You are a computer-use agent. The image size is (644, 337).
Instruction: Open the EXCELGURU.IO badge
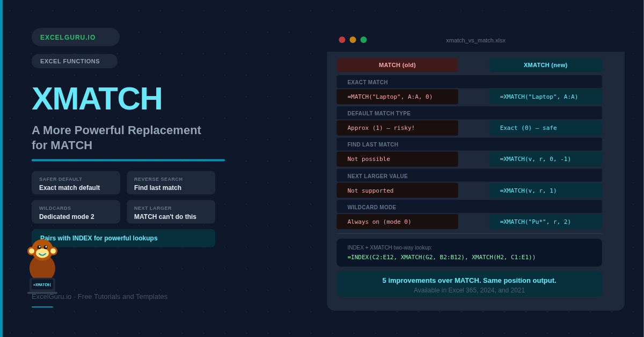click(x=75, y=38)
